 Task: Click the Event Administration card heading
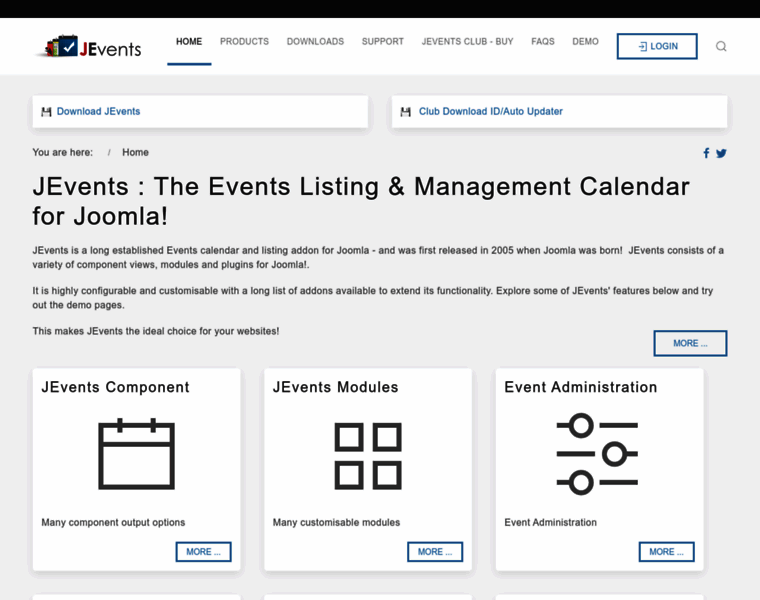[581, 387]
